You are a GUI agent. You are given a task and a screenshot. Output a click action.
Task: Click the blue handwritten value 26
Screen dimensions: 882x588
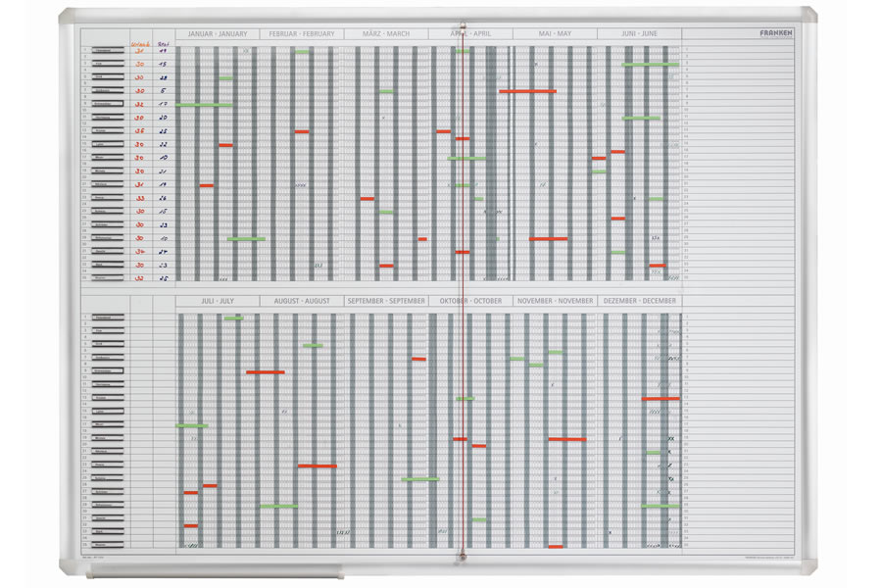pyautogui.click(x=163, y=198)
